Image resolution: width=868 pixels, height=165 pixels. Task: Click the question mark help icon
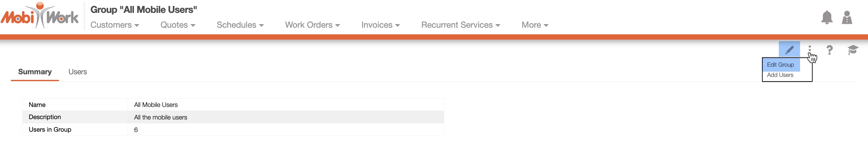click(830, 50)
